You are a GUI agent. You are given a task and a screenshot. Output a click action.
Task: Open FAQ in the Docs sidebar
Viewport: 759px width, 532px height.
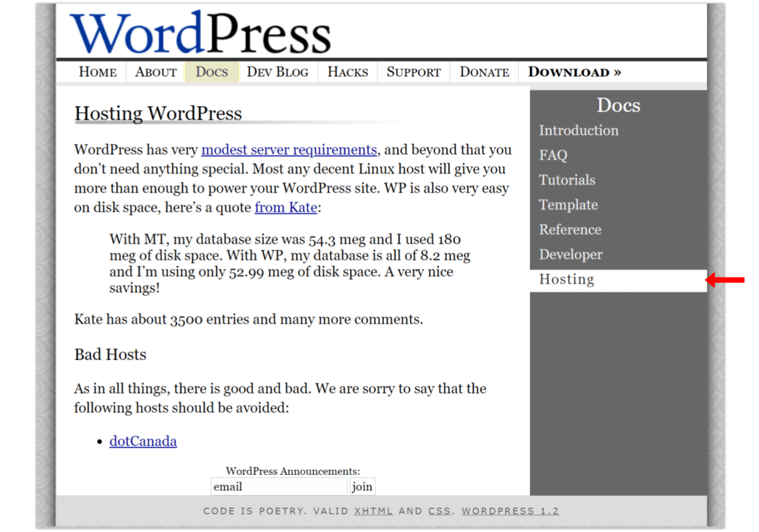[x=553, y=155]
